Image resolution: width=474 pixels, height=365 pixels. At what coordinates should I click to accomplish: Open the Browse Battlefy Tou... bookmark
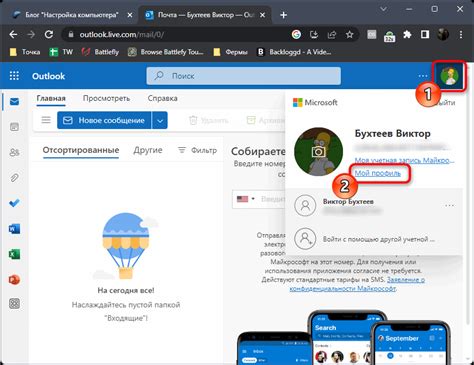[166, 52]
